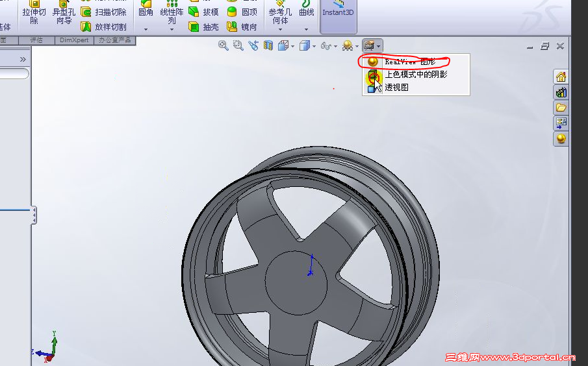Collapse the View Settings dropdown arrow
This screenshot has height=366, width=588.
pyautogui.click(x=379, y=47)
